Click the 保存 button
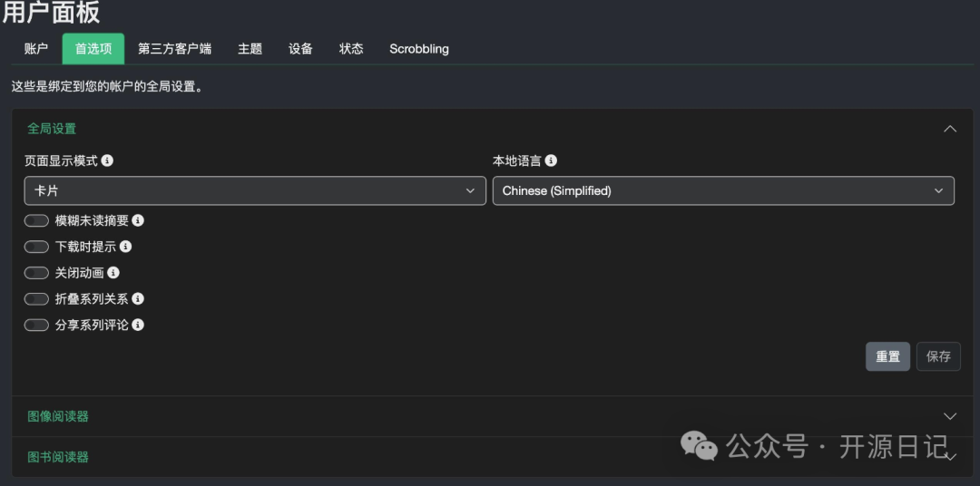The image size is (980, 486). 938,356
